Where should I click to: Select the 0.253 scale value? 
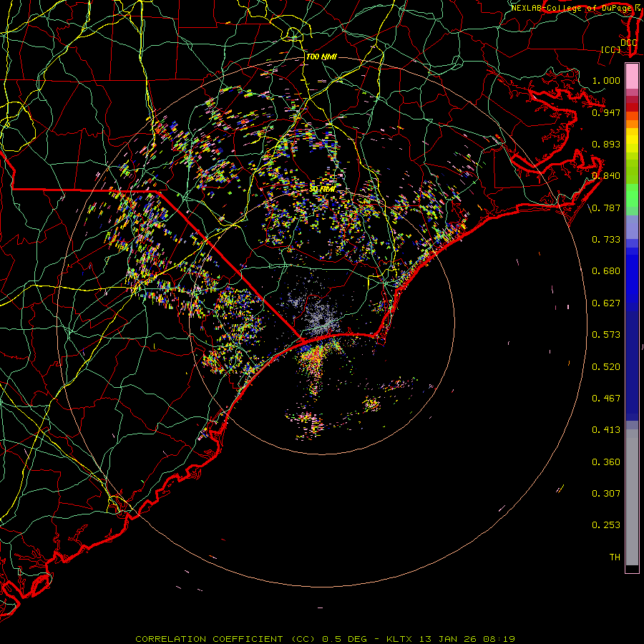tap(606, 525)
